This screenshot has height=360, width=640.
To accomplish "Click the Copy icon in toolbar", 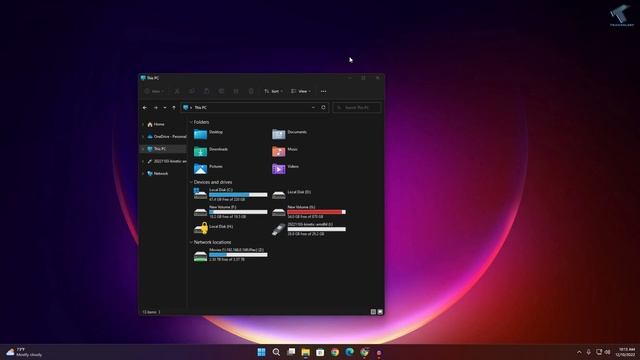I will coord(192,91).
